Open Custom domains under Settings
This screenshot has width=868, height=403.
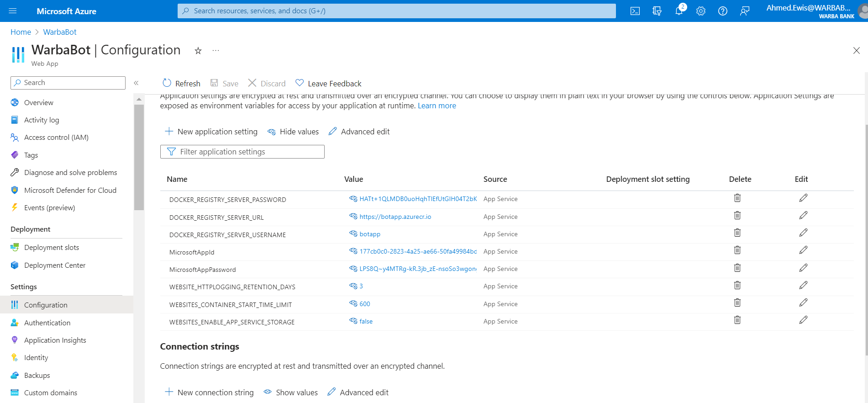[50, 392]
